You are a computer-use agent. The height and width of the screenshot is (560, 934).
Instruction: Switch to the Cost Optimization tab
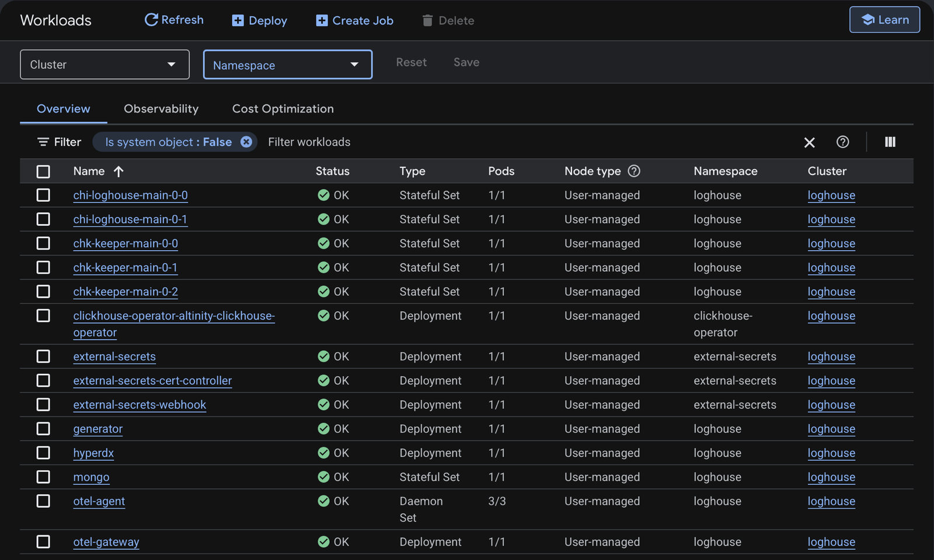point(283,108)
